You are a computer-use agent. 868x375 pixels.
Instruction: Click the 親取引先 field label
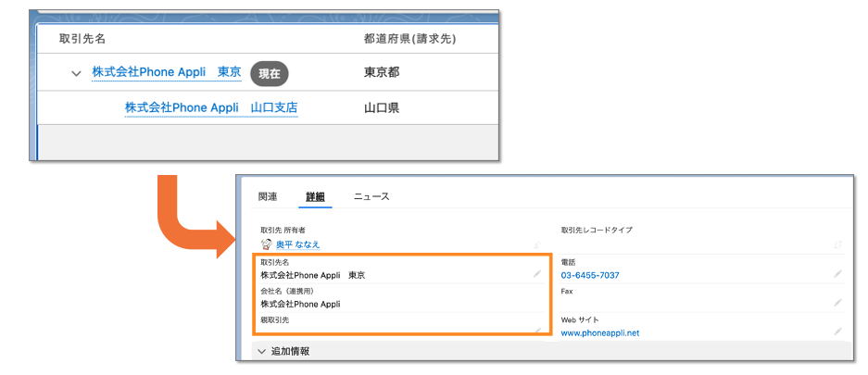(275, 319)
